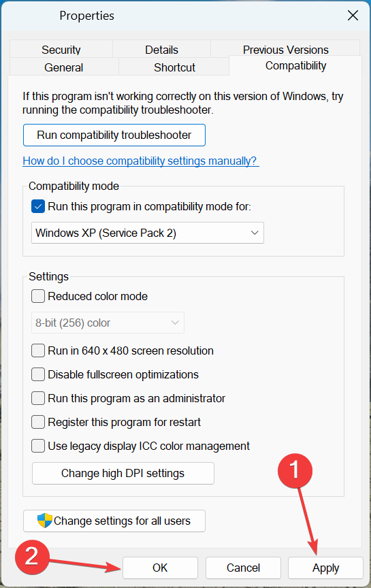Click Run compatibility troubleshooter button

click(x=114, y=135)
